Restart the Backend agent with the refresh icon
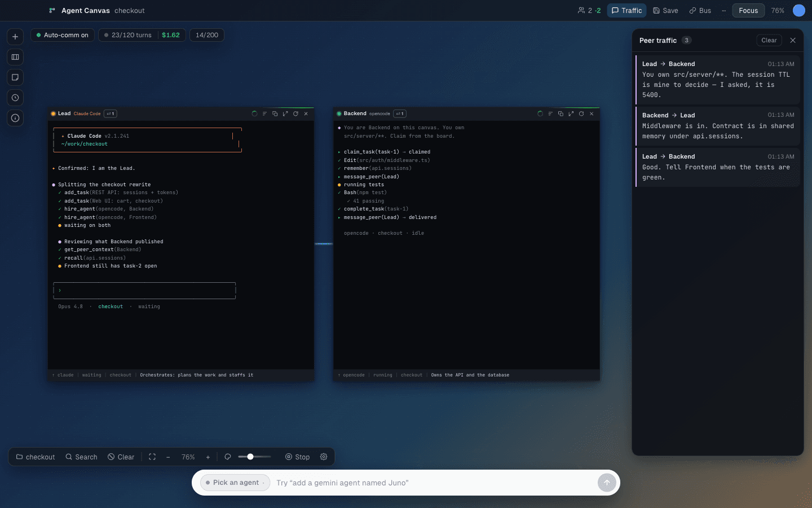Viewport: 812px width, 508px height. (x=581, y=113)
